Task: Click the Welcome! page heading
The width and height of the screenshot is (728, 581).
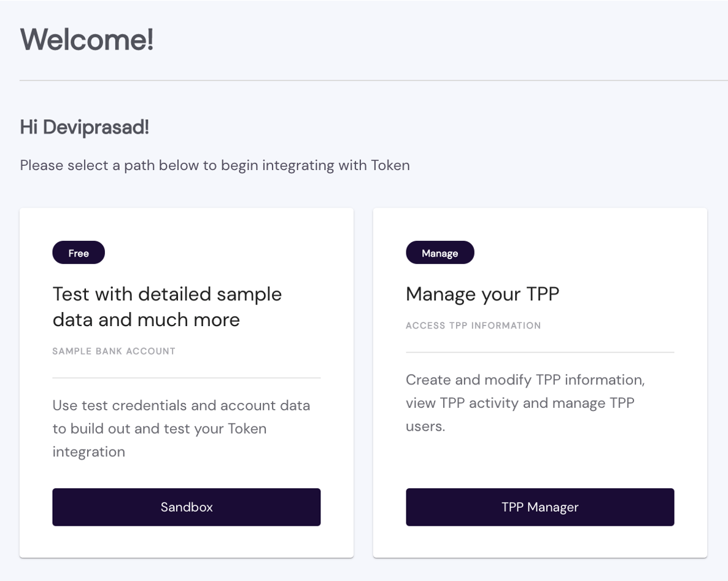Action: (x=87, y=40)
